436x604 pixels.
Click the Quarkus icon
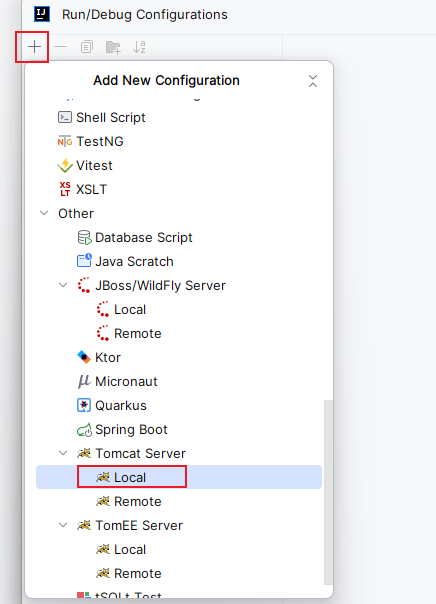(84, 405)
